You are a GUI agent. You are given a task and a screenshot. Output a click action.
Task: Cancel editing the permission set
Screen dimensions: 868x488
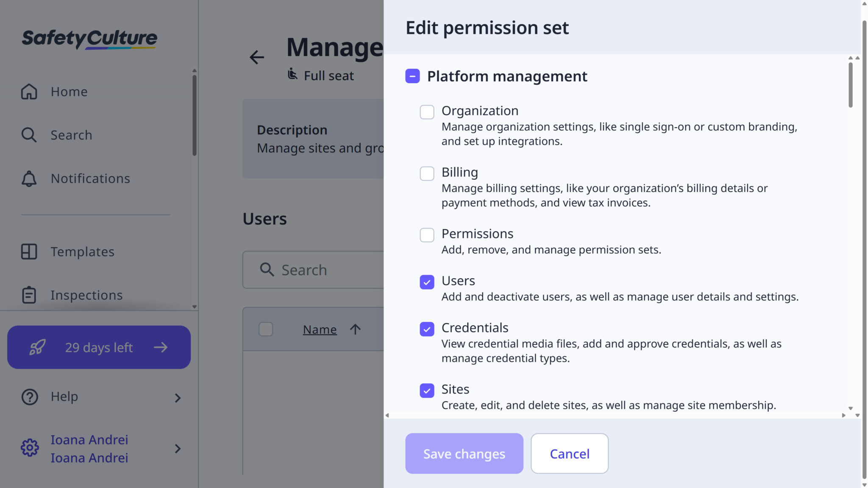point(569,453)
